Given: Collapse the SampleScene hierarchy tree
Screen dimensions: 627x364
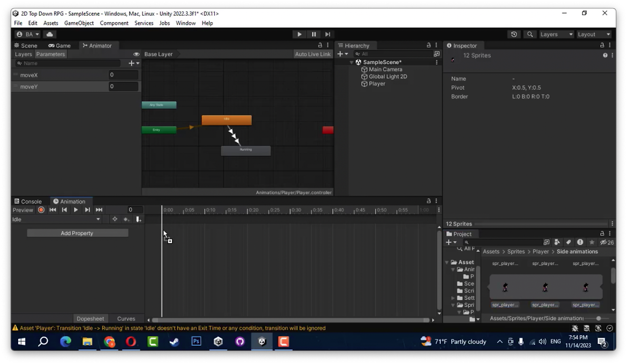Looking at the screenshot, I should tap(352, 62).
